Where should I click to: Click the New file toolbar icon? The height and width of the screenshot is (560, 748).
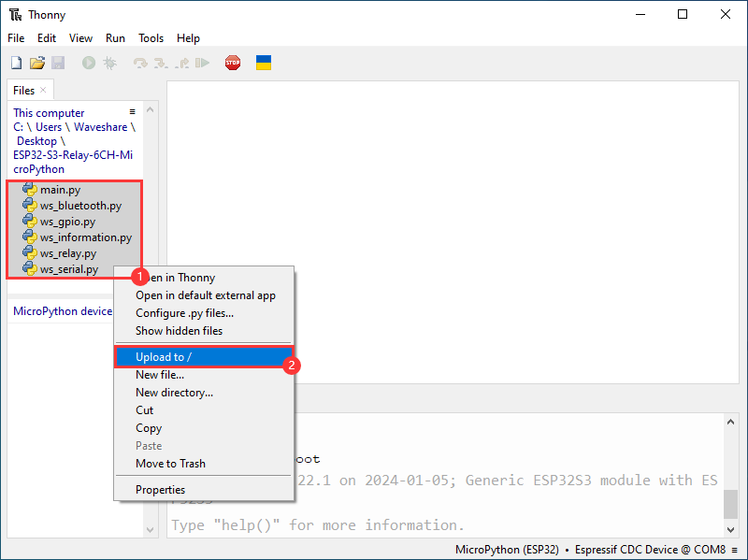coord(16,63)
